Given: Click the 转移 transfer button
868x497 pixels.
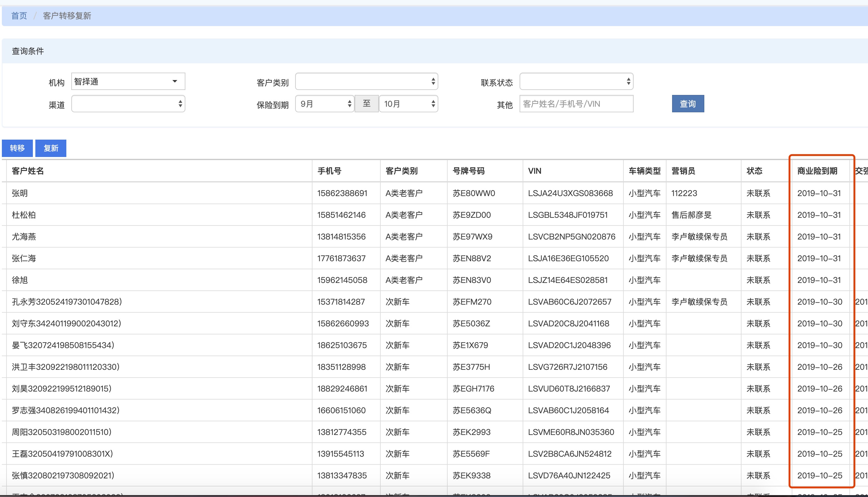Looking at the screenshot, I should (17, 148).
